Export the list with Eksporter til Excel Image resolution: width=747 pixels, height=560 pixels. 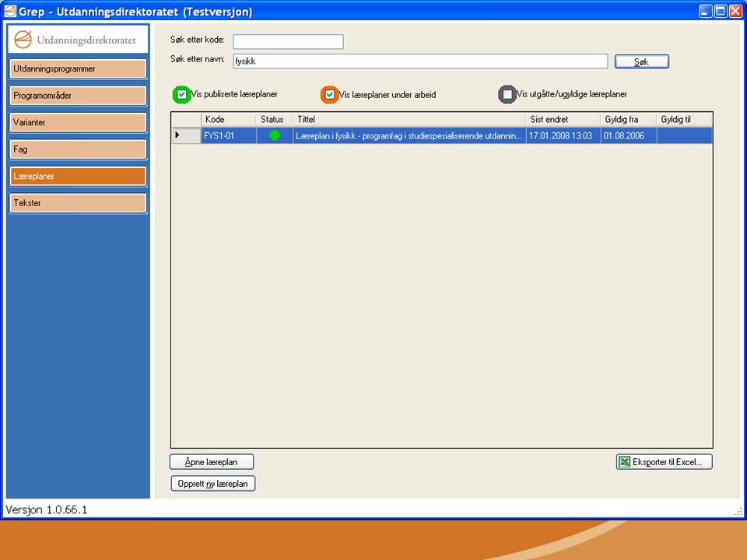[664, 462]
